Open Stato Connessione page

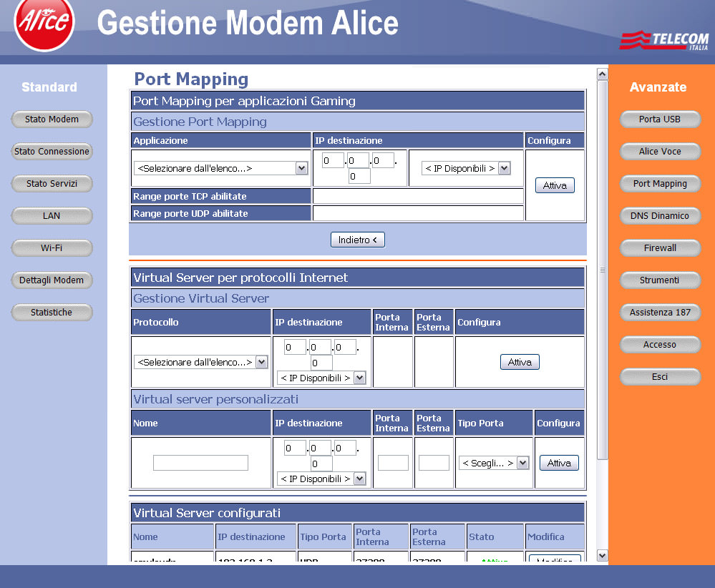pos(52,152)
